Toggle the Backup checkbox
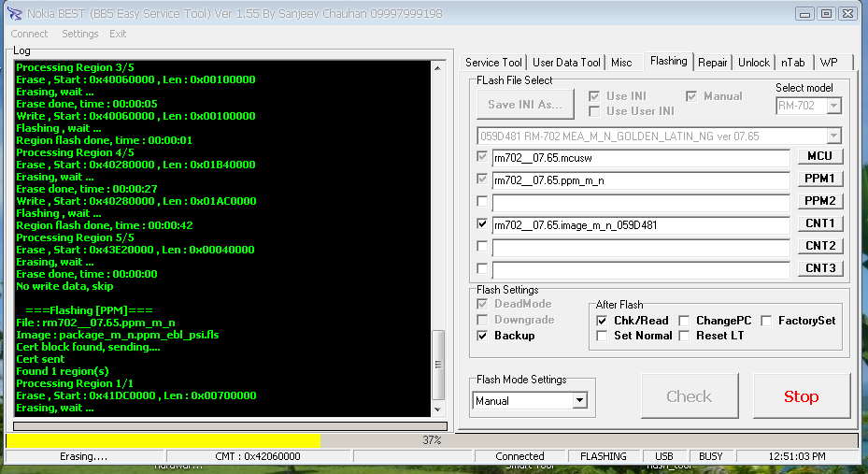The height and width of the screenshot is (474, 868). tap(482, 336)
